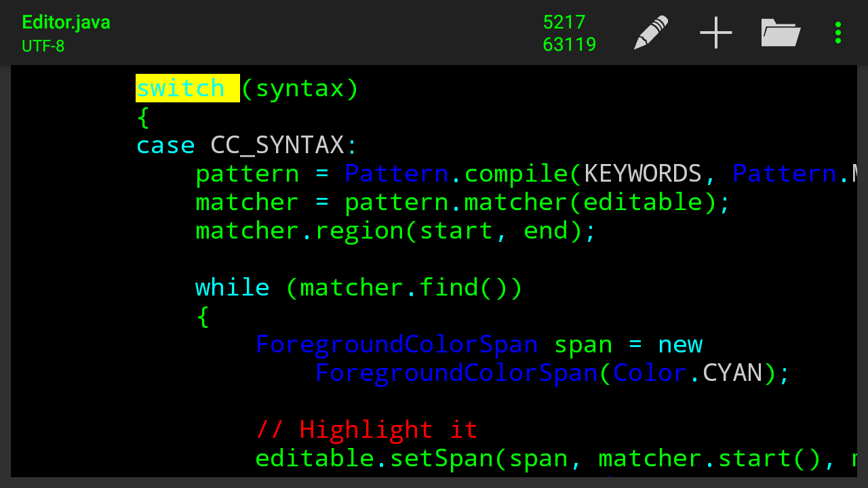
Task: Tap the UTF-8 encoding label
Action: pos(43,46)
